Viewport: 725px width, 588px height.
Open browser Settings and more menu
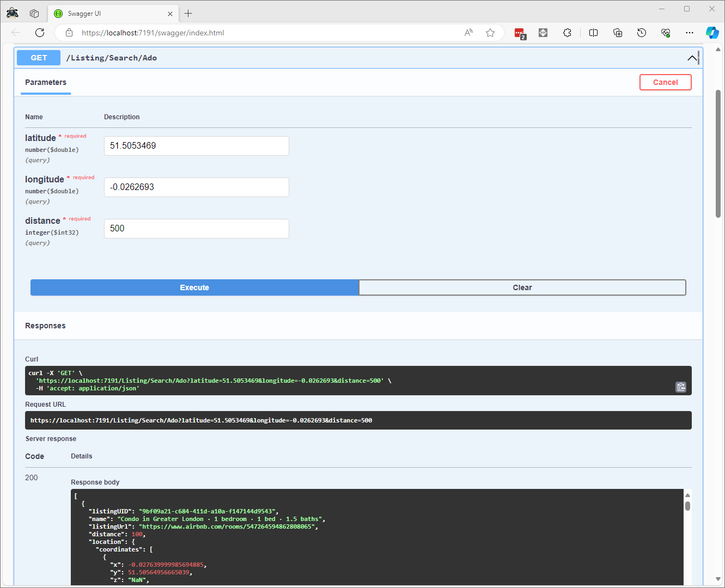click(x=690, y=33)
